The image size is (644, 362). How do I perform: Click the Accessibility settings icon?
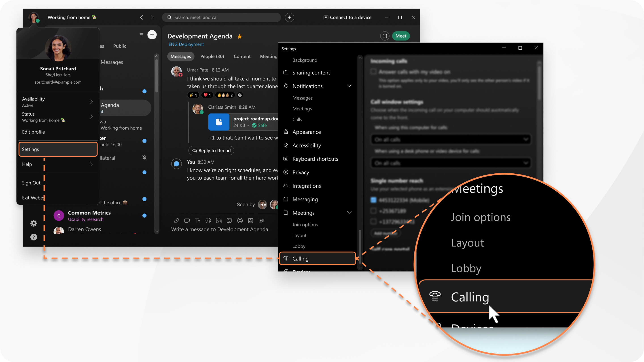[x=286, y=145]
